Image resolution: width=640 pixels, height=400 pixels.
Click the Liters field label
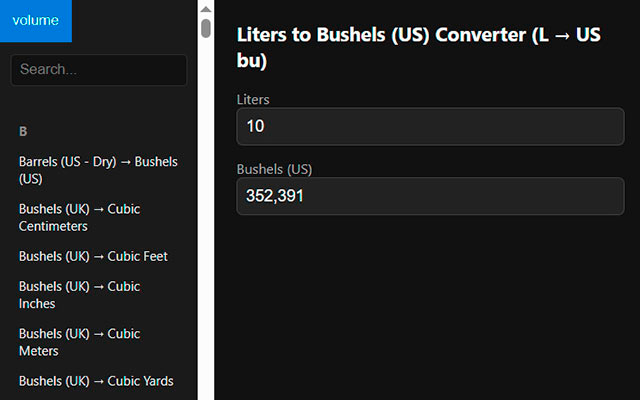pos(253,100)
